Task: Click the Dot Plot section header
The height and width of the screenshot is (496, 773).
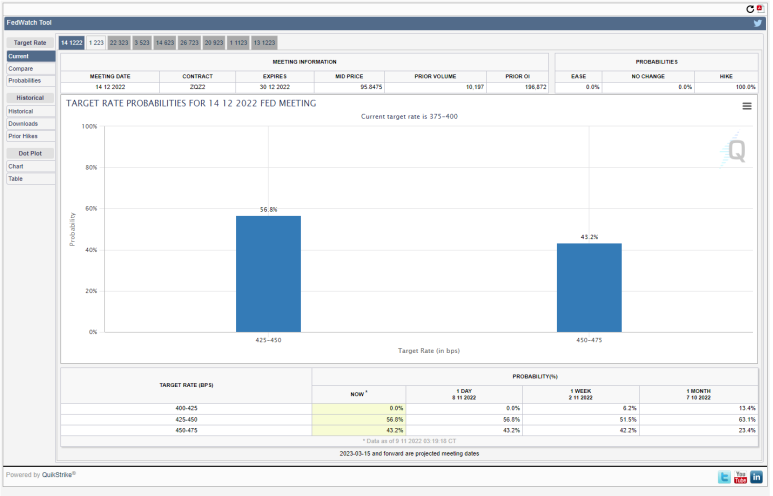Action: 30,153
